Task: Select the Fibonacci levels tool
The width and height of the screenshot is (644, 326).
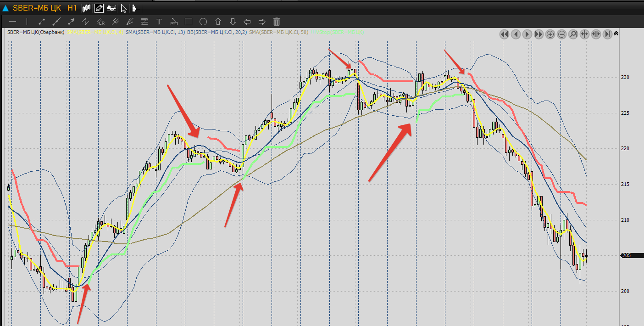Action: tap(144, 22)
